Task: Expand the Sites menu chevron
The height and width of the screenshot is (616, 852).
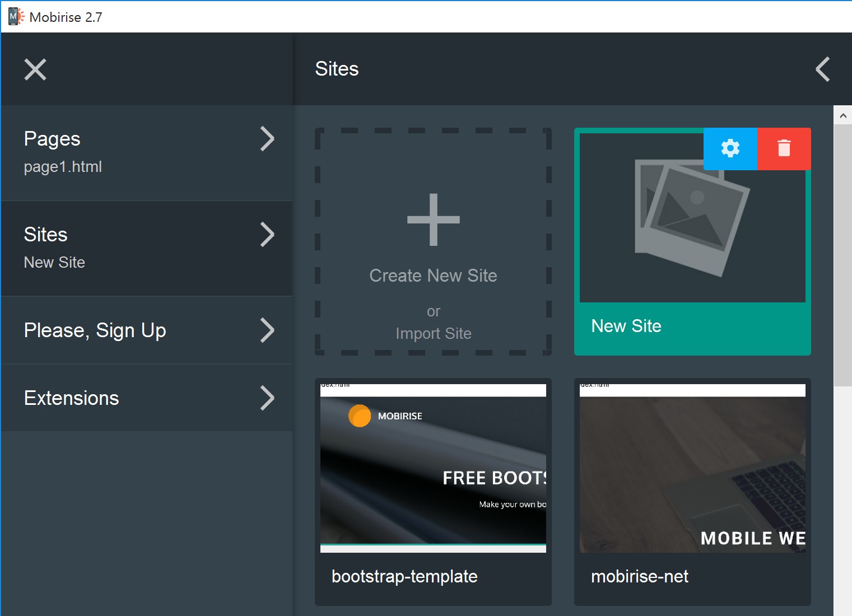Action: (267, 235)
